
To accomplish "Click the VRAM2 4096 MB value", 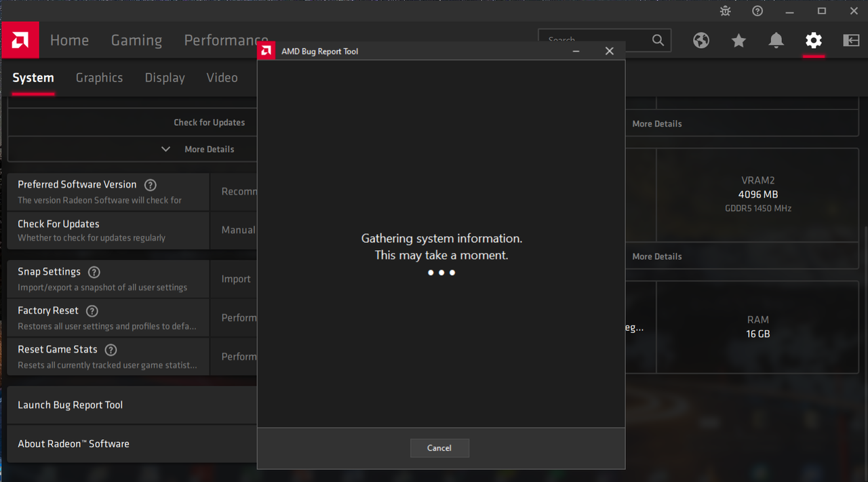I will coord(758,195).
